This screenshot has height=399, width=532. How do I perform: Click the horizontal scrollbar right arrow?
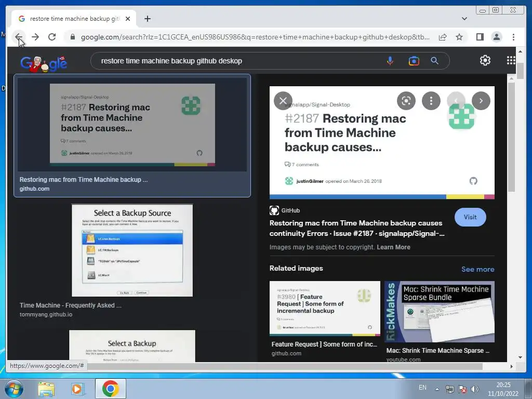pos(511,366)
